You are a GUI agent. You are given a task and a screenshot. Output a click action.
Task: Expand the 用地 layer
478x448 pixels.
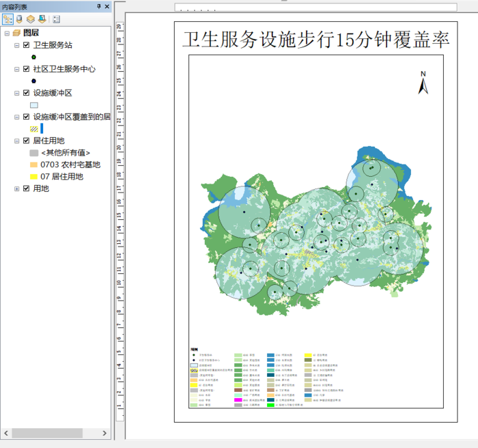coord(17,188)
